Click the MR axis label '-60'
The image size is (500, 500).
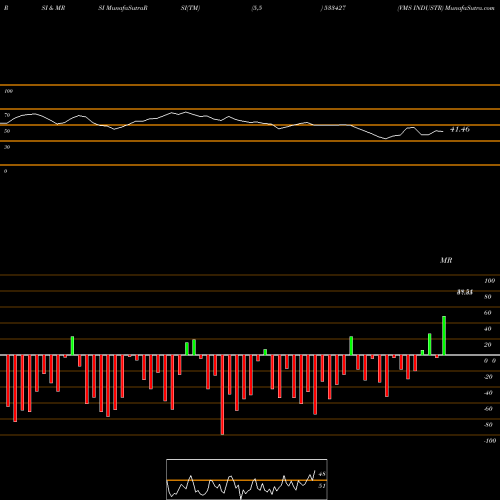pos(488,409)
